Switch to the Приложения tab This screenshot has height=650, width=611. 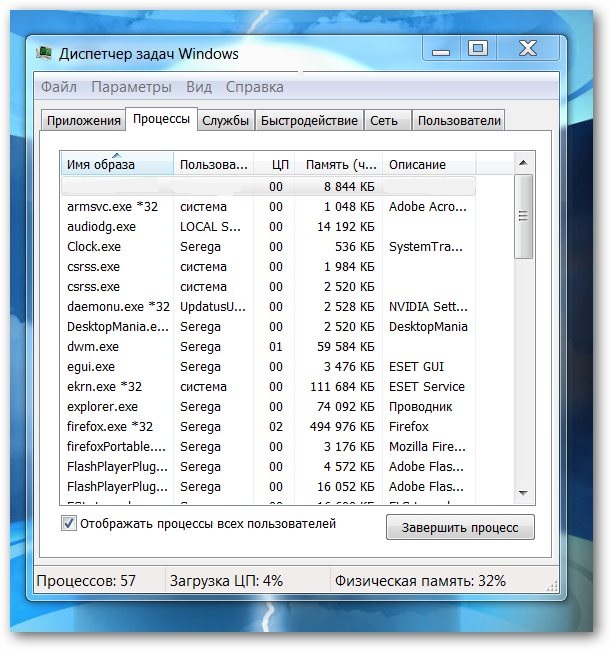click(83, 121)
